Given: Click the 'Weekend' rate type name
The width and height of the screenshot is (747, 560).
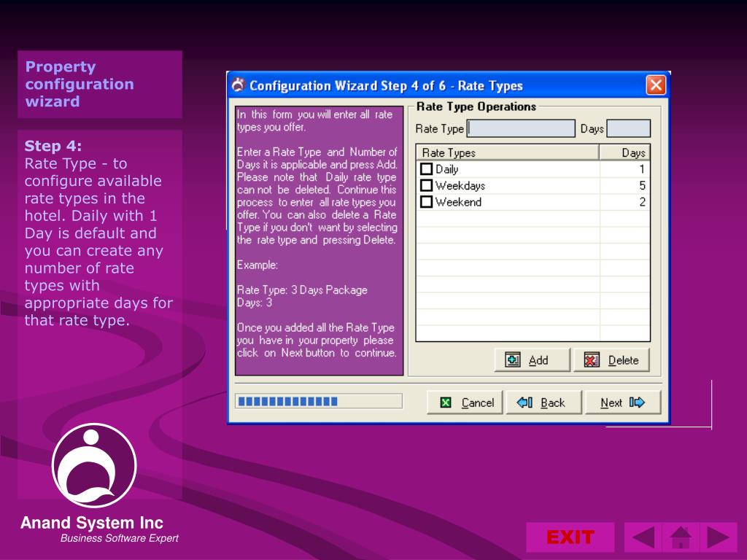Looking at the screenshot, I should (x=458, y=202).
